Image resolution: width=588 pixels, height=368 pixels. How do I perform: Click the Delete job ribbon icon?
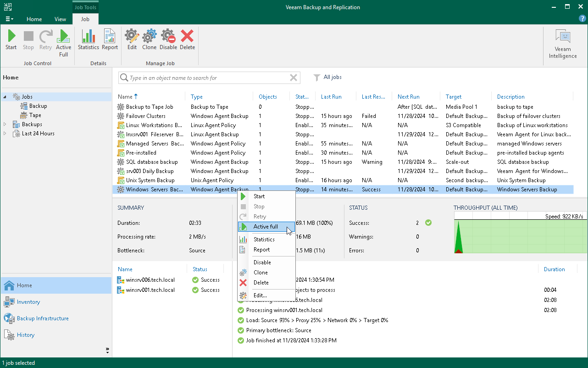pyautogui.click(x=187, y=36)
